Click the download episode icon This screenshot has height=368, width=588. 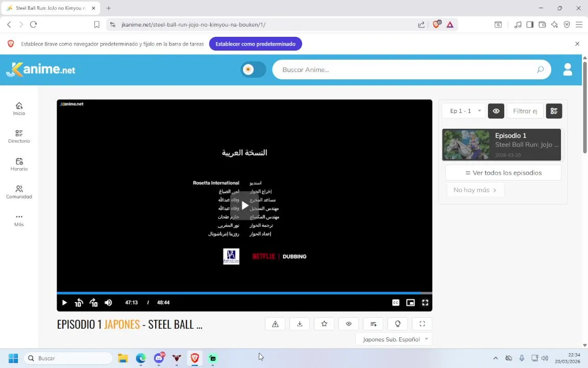click(x=300, y=324)
